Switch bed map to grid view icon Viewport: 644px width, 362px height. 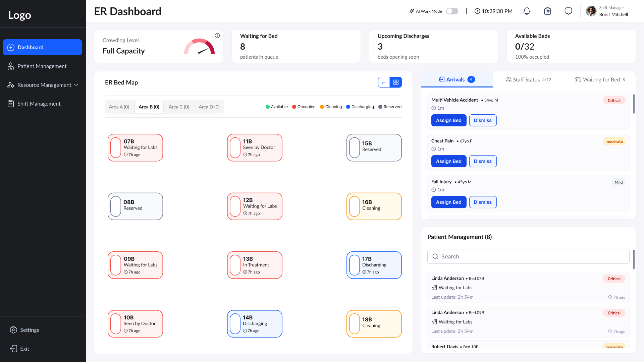396,82
